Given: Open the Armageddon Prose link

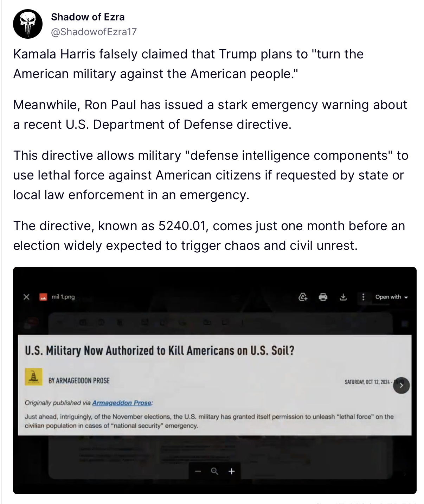Looking at the screenshot, I should coord(122,403).
